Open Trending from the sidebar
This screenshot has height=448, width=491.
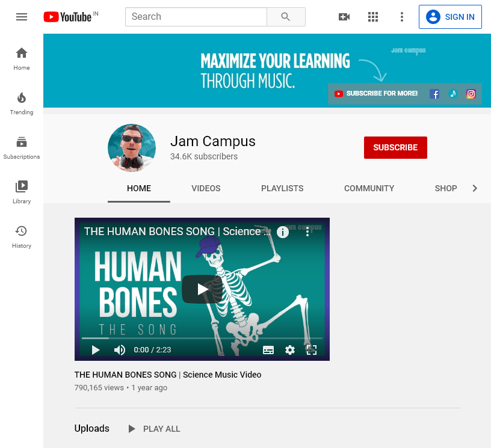pos(22,103)
